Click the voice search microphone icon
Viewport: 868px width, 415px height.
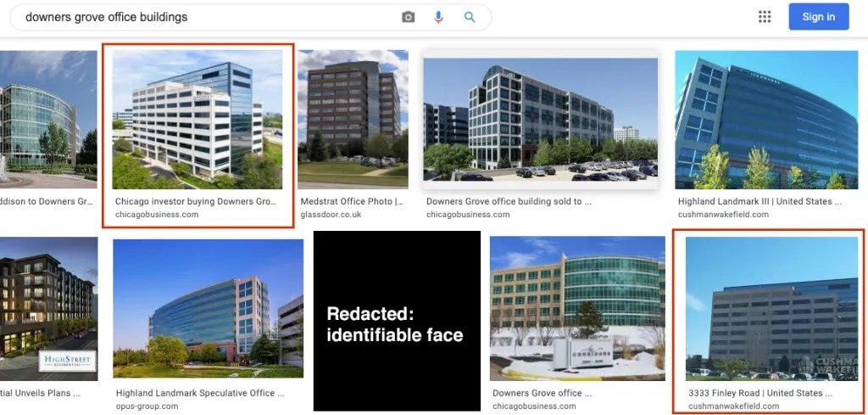point(439,17)
